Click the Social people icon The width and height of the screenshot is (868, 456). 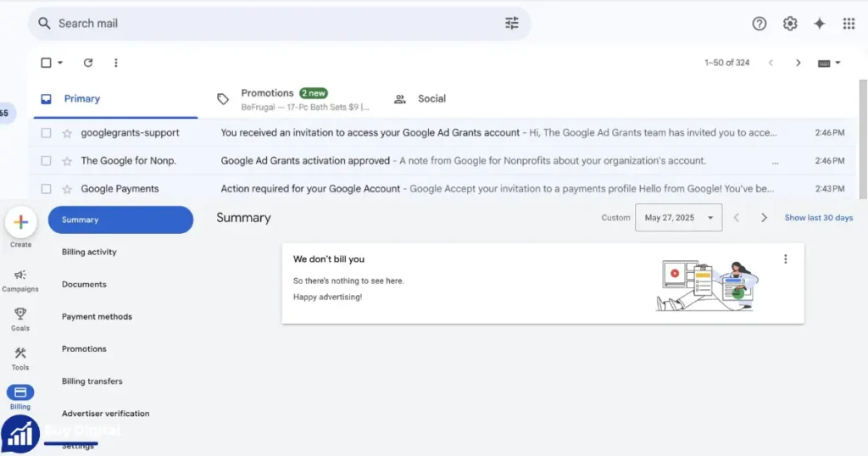tap(400, 99)
